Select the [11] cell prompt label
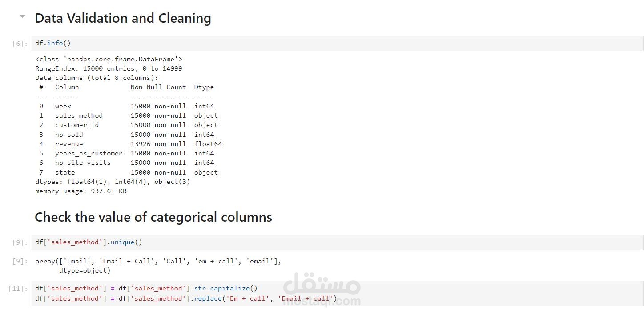Screen dimensions: 644x314 click(x=18, y=289)
